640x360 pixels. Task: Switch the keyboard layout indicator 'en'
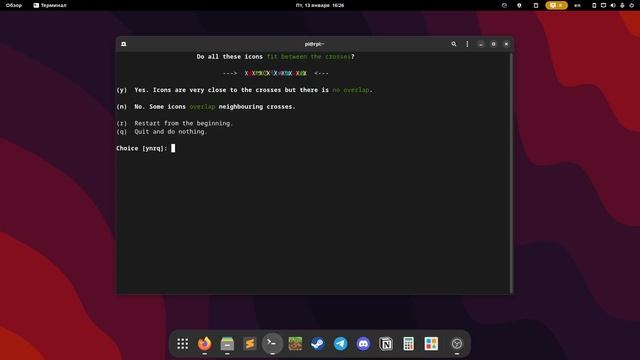coord(577,5)
